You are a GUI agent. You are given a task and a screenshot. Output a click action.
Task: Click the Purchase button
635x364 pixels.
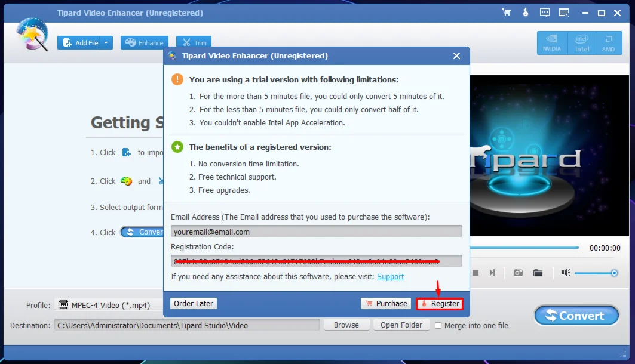click(386, 303)
